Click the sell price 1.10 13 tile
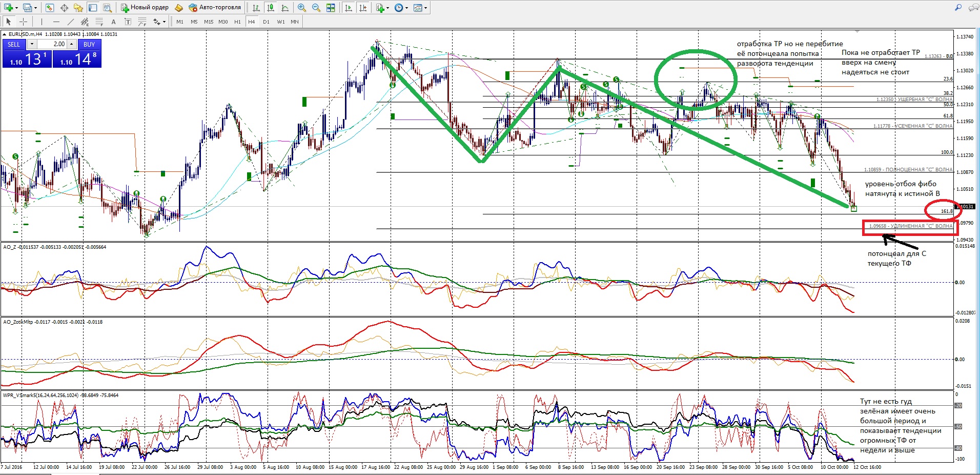The height and width of the screenshot is (475, 980). click(x=27, y=58)
